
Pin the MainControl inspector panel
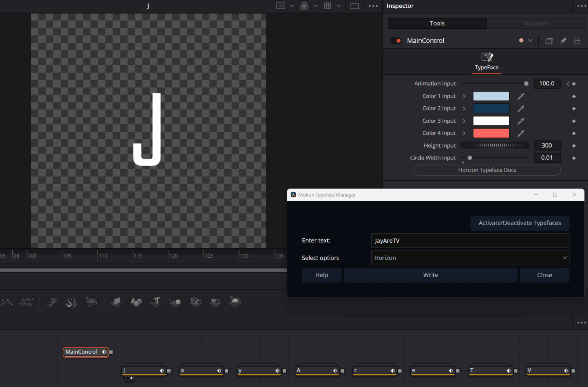563,41
